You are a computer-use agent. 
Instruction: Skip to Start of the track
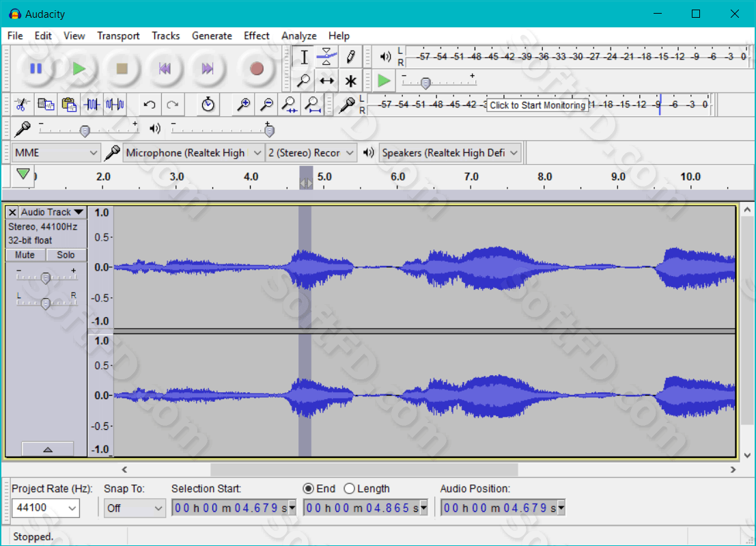click(x=165, y=68)
